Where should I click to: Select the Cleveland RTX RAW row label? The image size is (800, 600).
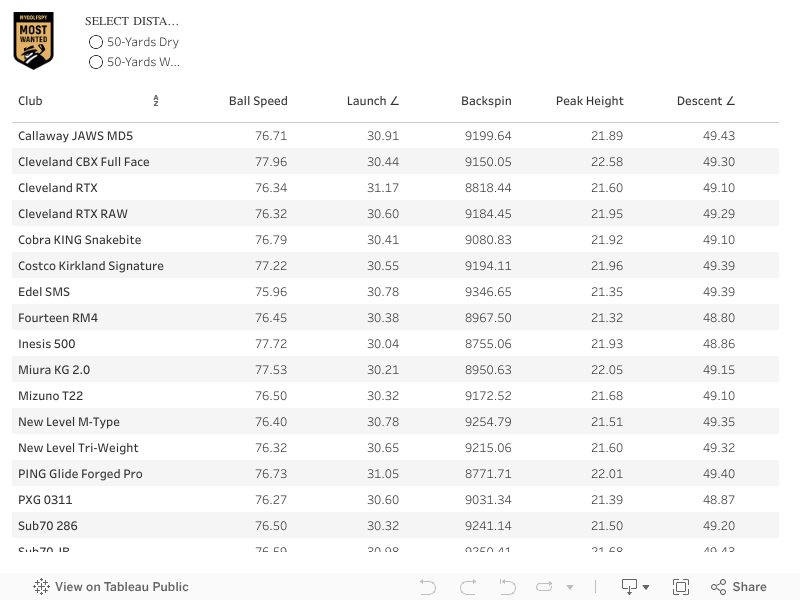click(73, 214)
